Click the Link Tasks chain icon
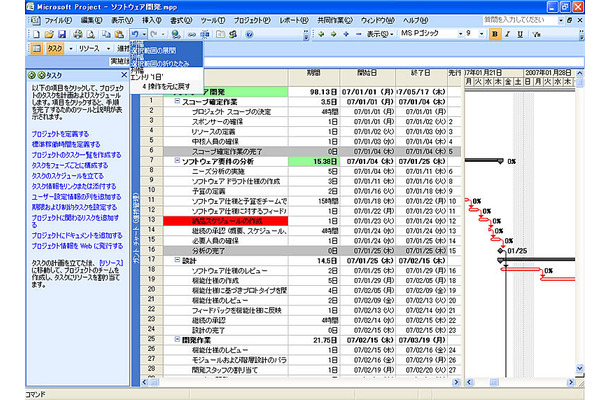This screenshot has width=610, height=400. pyautogui.click(x=192, y=34)
